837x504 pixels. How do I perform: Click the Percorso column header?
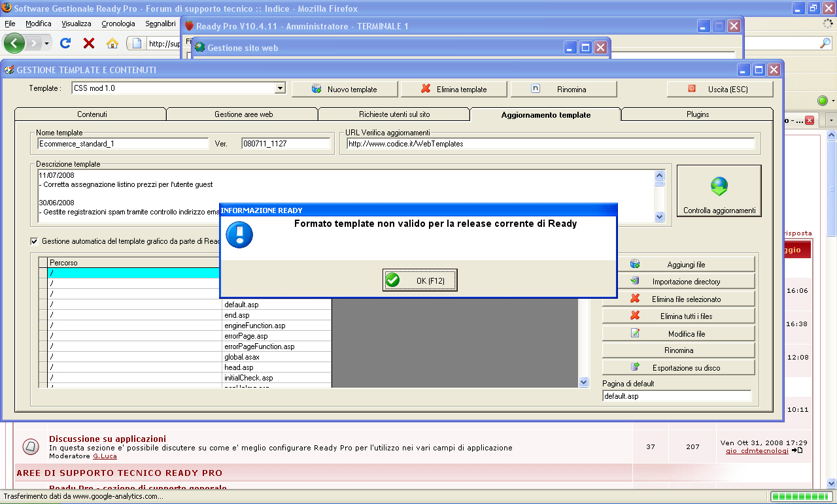134,263
